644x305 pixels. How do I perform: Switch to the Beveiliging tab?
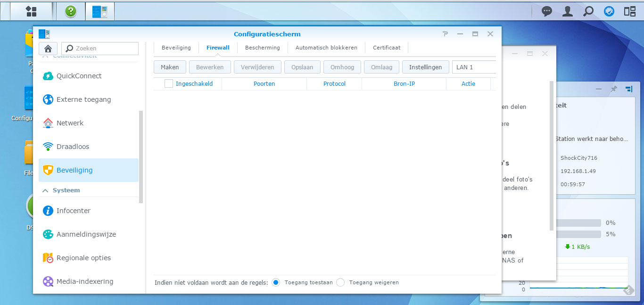176,48
